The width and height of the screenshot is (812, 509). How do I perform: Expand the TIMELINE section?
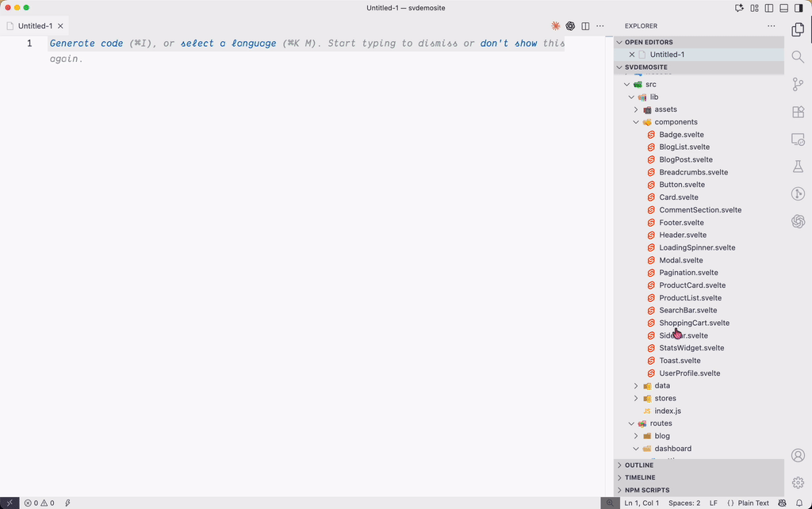(x=638, y=476)
